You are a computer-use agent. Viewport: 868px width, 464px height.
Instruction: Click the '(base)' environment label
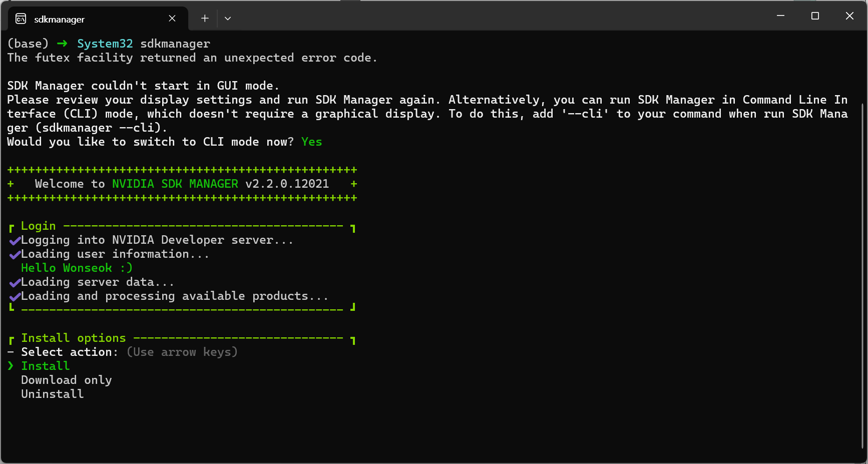28,44
